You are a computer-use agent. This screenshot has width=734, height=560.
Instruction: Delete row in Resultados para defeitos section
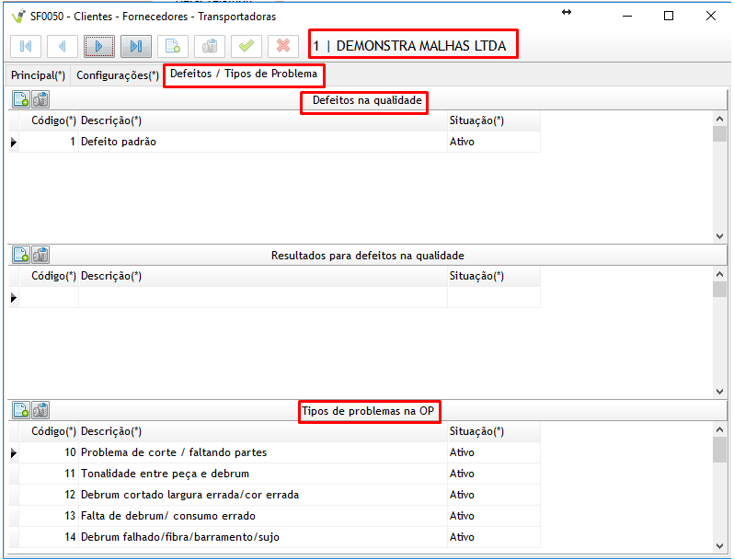click(40, 255)
